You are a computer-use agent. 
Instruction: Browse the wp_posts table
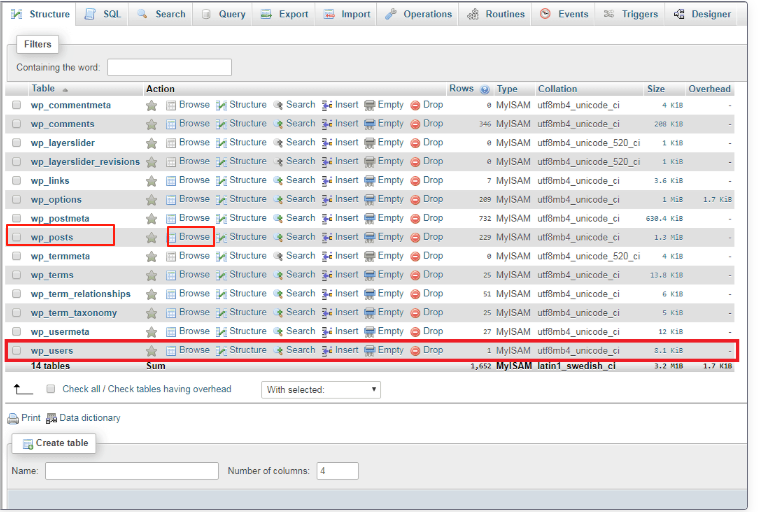pos(194,237)
